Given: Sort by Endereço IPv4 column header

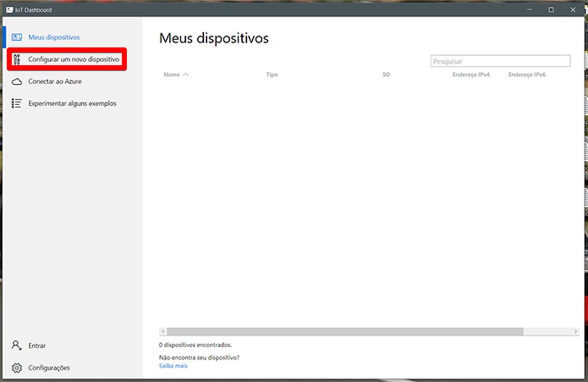Looking at the screenshot, I should [x=471, y=75].
